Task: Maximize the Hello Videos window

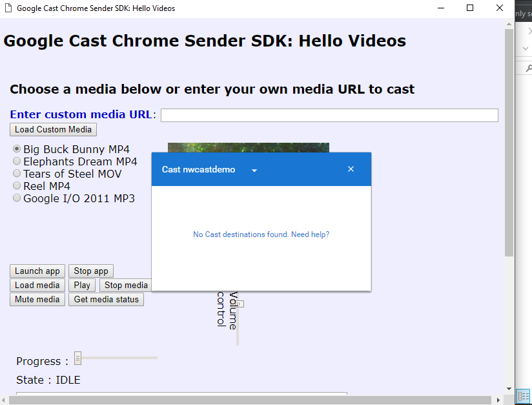Action: [x=470, y=8]
